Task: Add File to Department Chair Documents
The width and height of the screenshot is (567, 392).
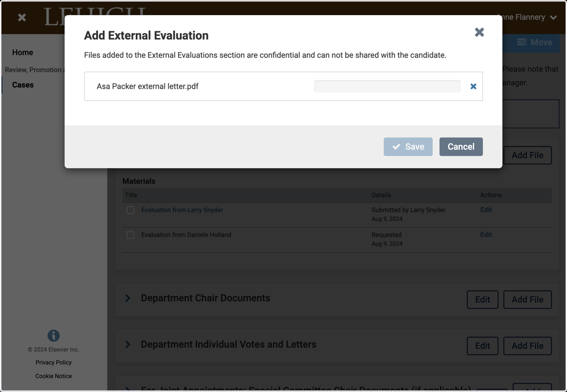Action: tap(527, 299)
